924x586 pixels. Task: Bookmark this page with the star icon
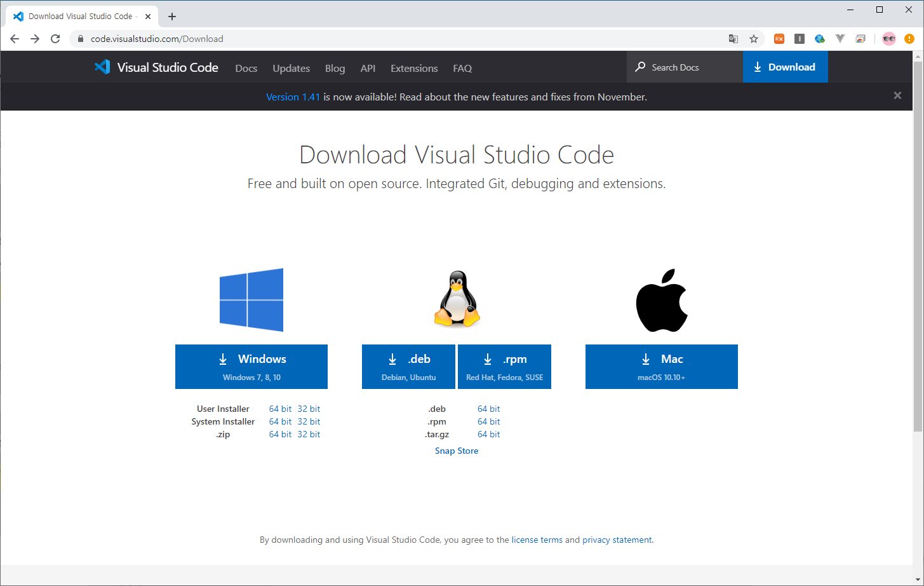(x=754, y=39)
